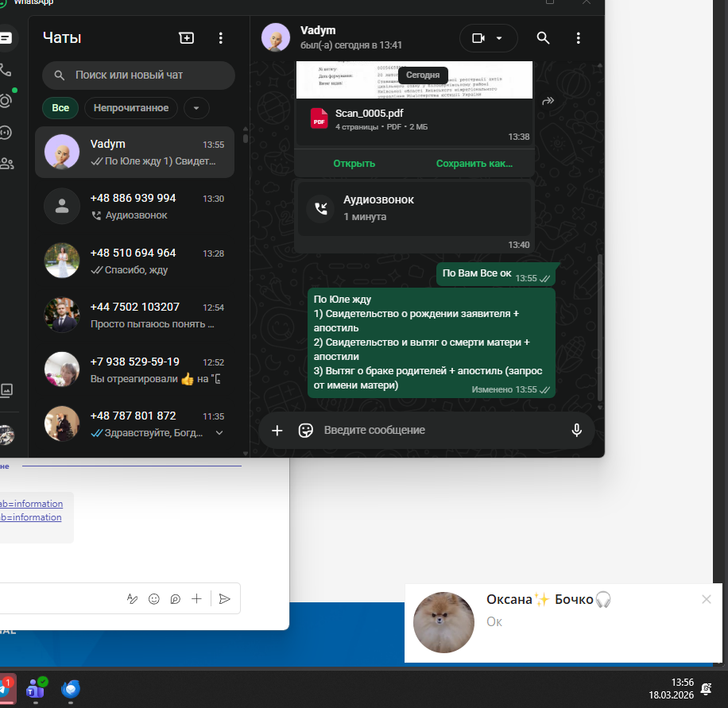Open the +7 938 529-59-19 chat
The height and width of the screenshot is (708, 728).
click(x=134, y=369)
